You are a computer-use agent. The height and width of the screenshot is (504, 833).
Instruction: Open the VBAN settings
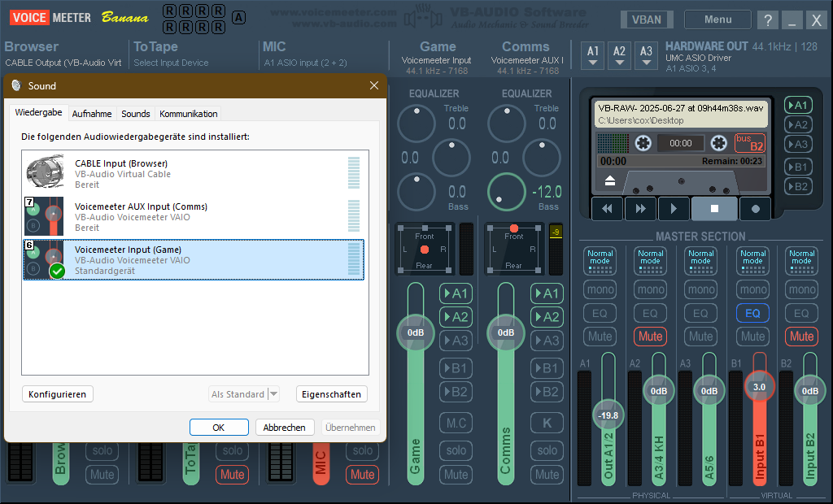click(x=647, y=20)
